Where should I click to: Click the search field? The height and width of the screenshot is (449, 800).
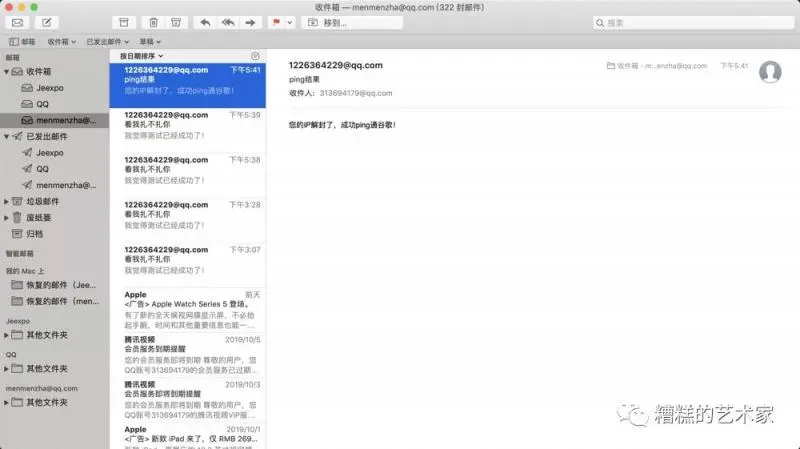click(694, 22)
